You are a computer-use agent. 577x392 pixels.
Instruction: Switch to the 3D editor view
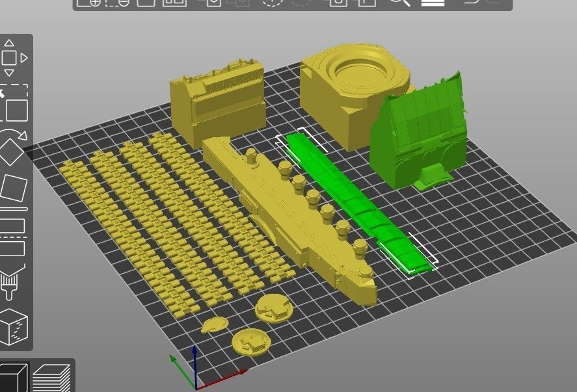(13, 378)
